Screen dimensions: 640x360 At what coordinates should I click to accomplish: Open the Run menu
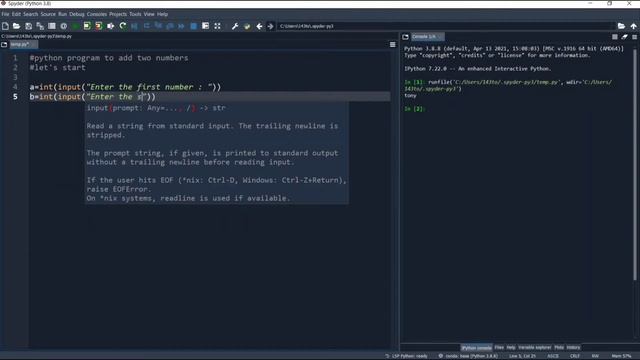pyautogui.click(x=62, y=14)
